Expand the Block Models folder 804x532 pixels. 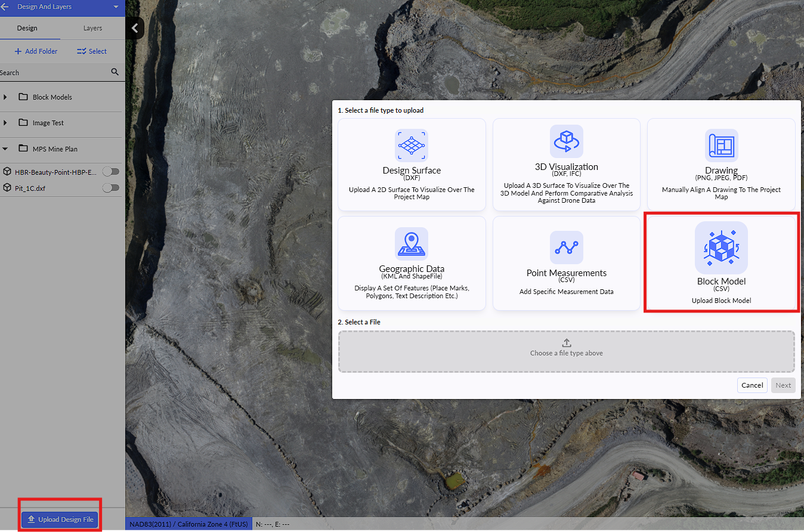click(x=5, y=97)
